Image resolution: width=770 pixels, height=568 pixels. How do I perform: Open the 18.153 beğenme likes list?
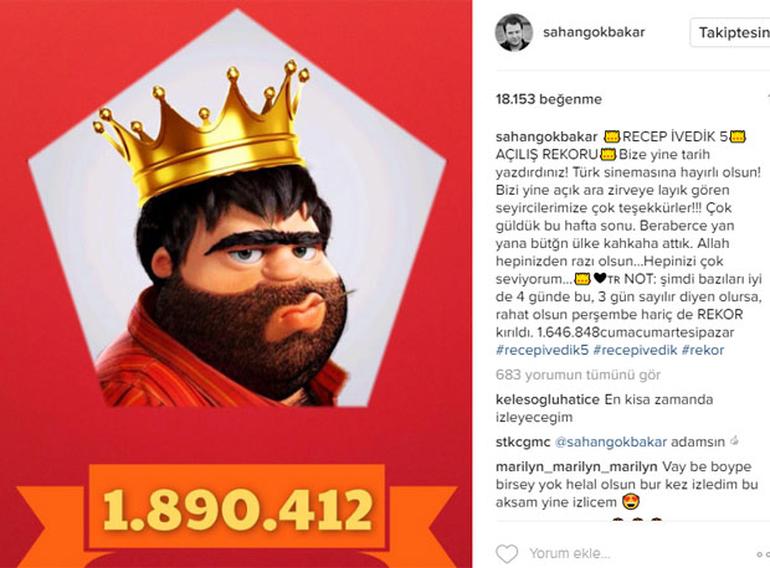[x=549, y=99]
